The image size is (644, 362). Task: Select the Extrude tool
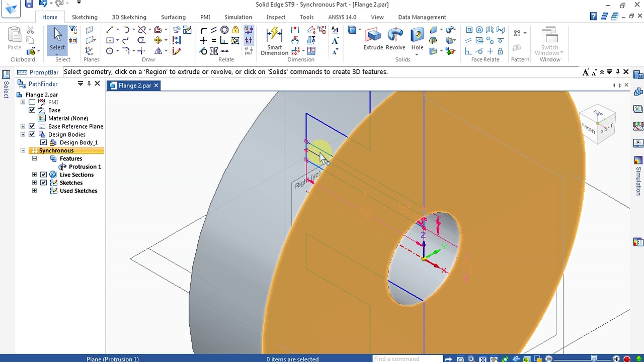[x=373, y=39]
